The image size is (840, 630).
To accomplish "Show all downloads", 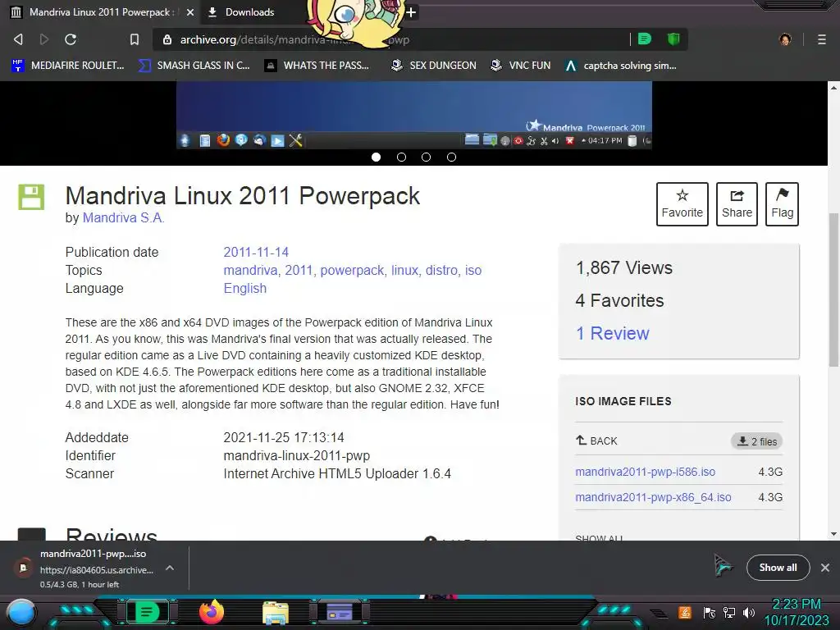I will (778, 568).
